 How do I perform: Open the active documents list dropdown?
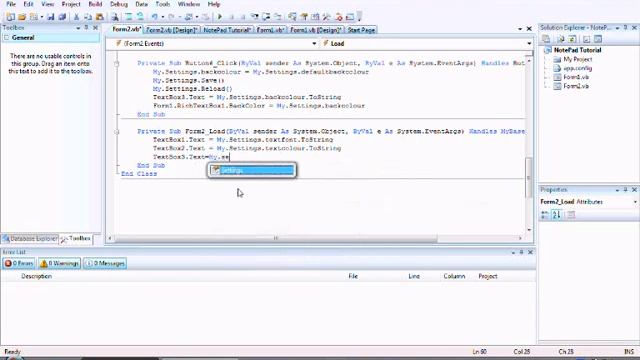pos(520,29)
